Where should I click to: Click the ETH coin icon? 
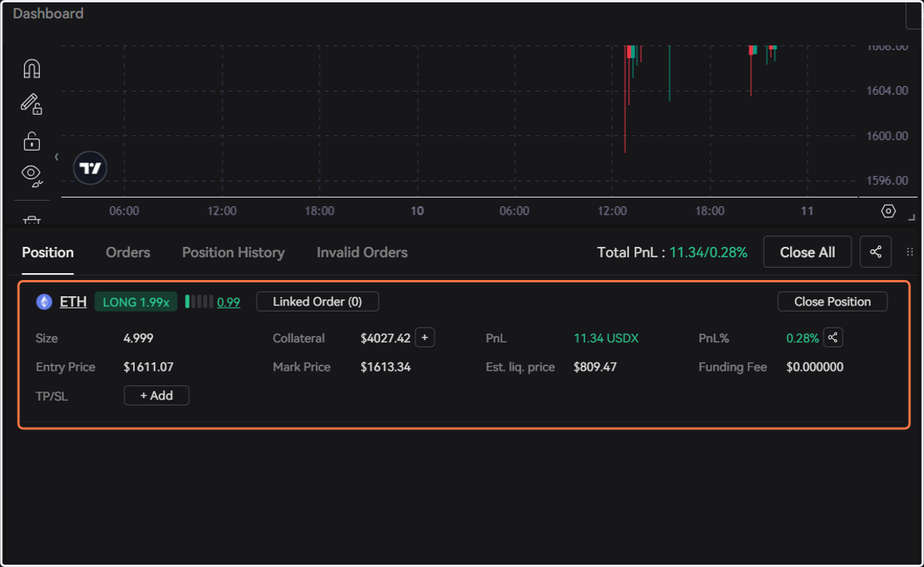[x=44, y=302]
